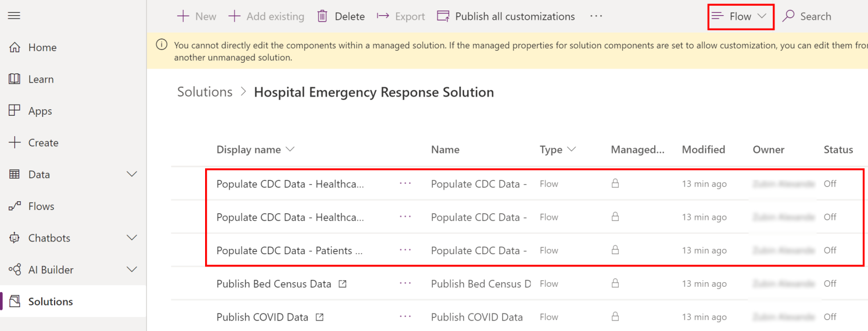
Task: Open external link icon for Publish COVID Data
Action: pos(320,317)
